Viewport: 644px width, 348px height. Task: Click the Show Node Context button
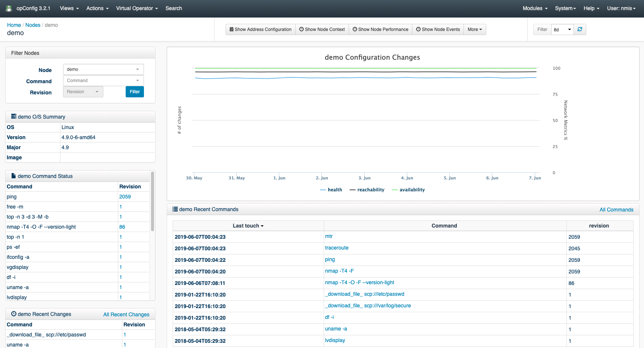[x=322, y=29]
